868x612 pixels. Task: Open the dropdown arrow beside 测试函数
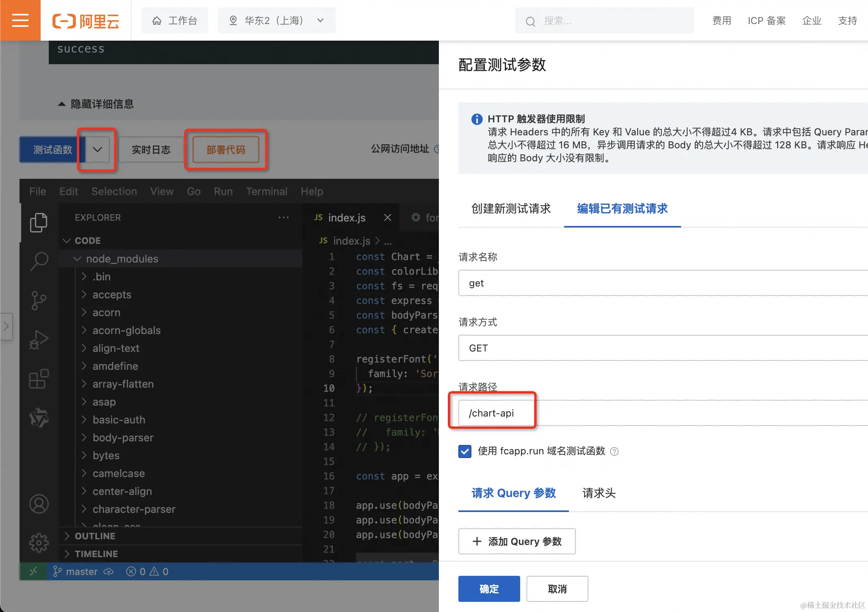click(x=97, y=150)
